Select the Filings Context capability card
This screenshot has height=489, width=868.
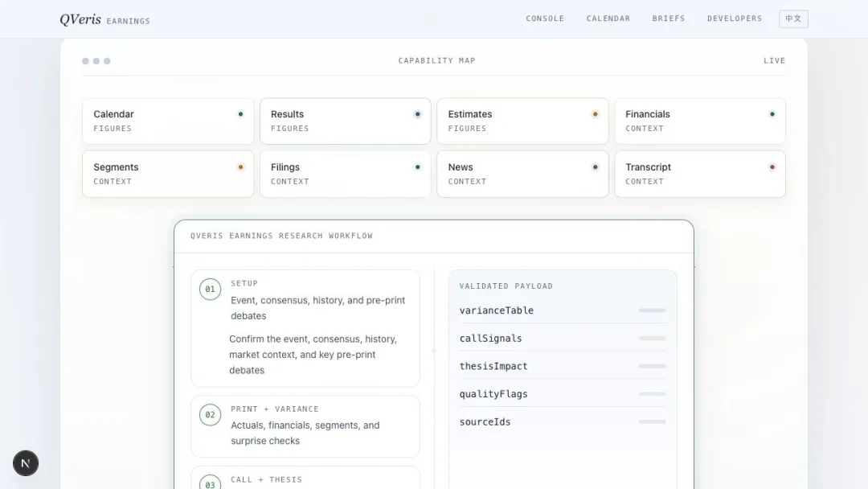[x=346, y=174]
